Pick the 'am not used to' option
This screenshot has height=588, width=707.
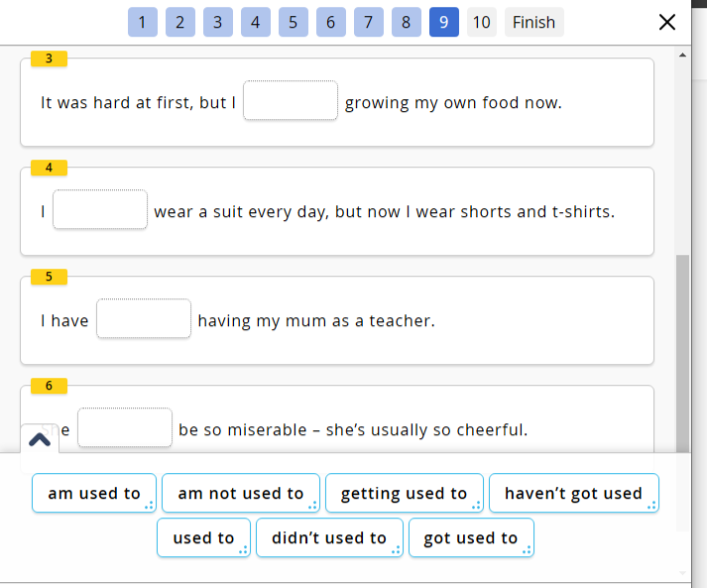click(x=240, y=493)
